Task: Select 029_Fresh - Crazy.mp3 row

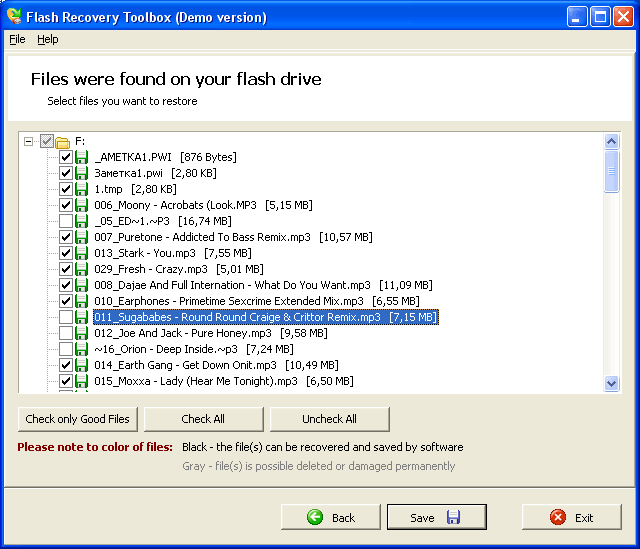Action: [179, 269]
